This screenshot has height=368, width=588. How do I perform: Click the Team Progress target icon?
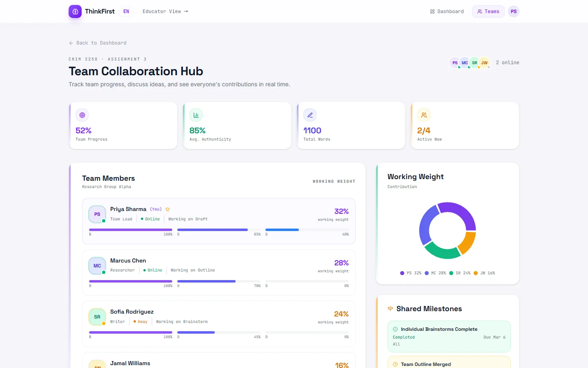coord(82,115)
